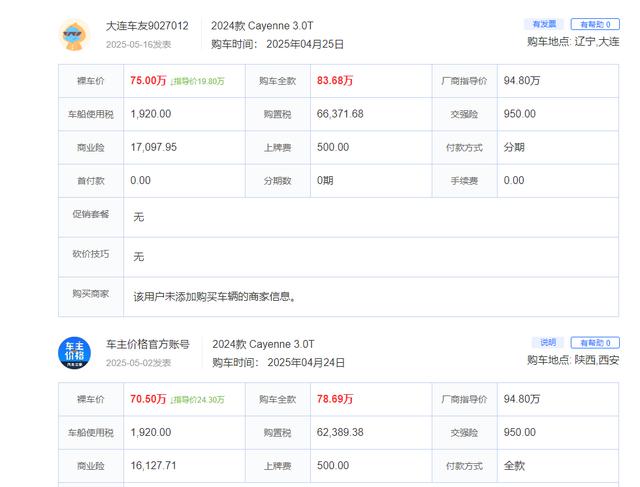The image size is (640, 487).
Task: Click the merchant info note 该用户未添加购买车辆的商家信息
Action: (214, 296)
